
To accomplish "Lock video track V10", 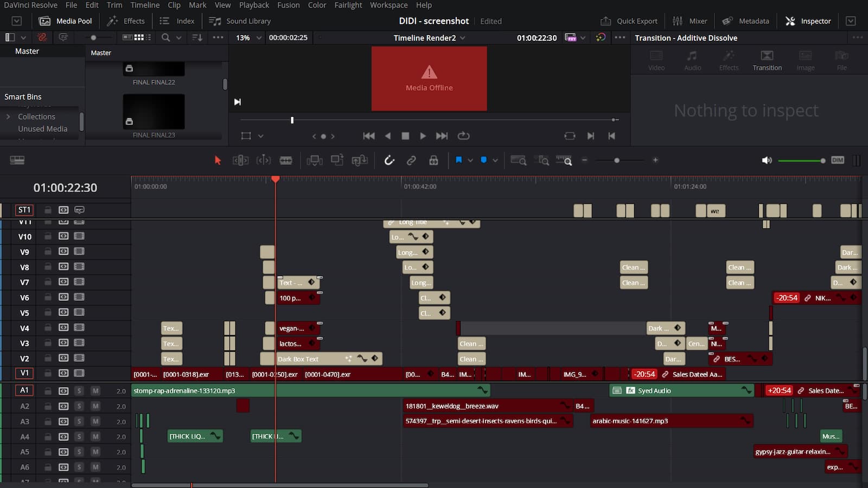I will [48, 236].
